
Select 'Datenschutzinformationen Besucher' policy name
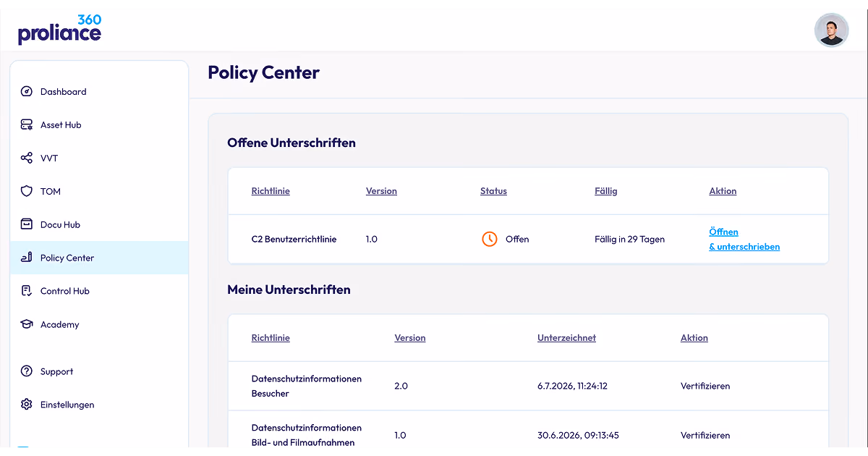[x=307, y=386]
